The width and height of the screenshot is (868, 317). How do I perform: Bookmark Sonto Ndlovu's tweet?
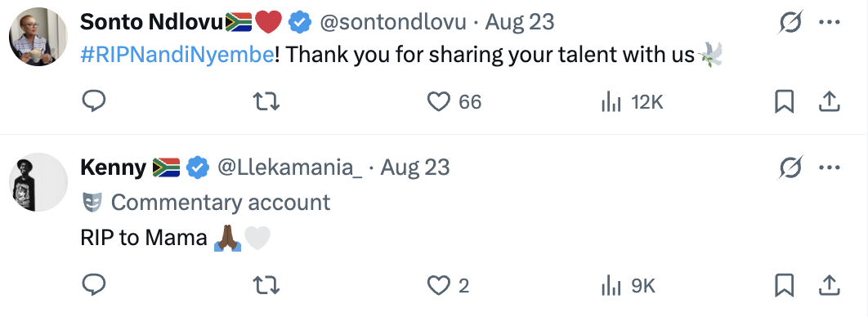(x=784, y=102)
